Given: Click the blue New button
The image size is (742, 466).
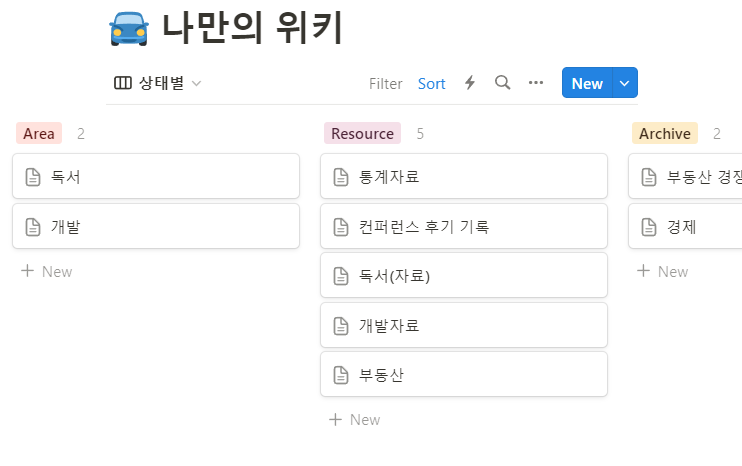Looking at the screenshot, I should point(587,83).
